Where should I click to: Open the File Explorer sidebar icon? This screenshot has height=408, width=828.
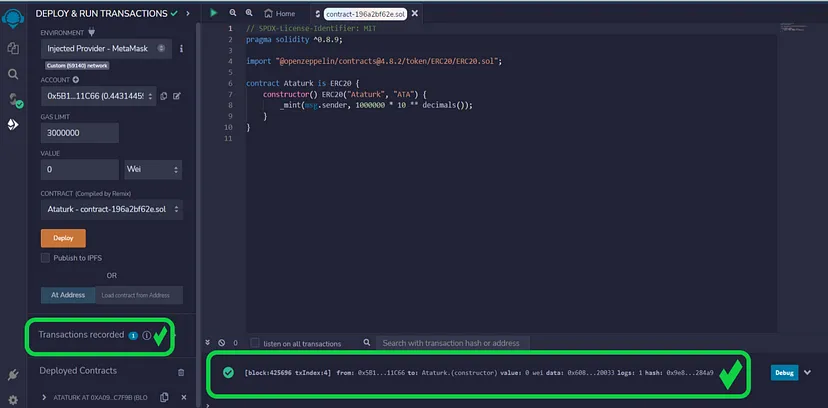point(13,47)
